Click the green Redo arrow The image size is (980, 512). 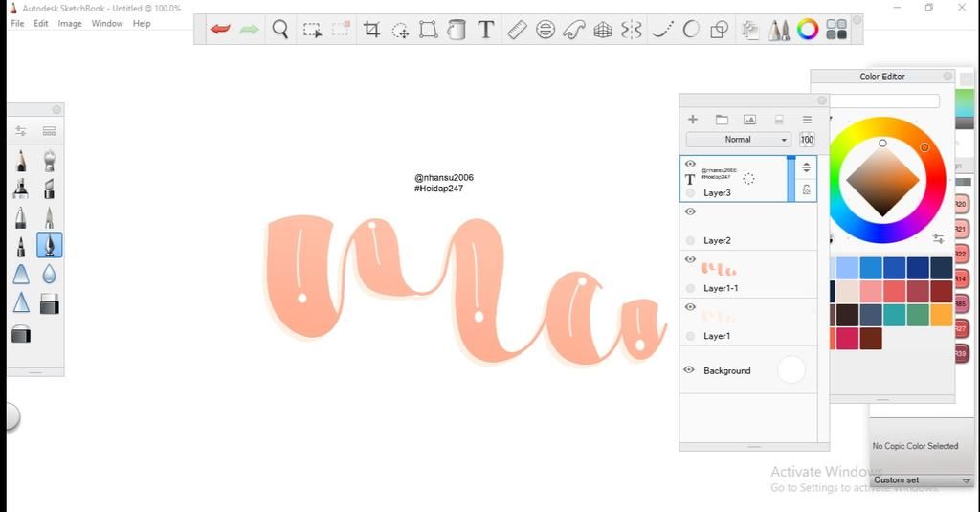tap(249, 30)
